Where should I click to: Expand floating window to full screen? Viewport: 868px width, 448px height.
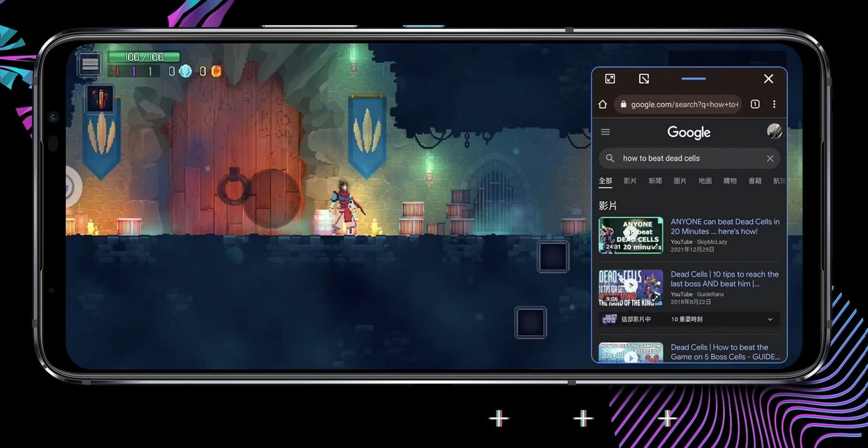click(x=610, y=79)
